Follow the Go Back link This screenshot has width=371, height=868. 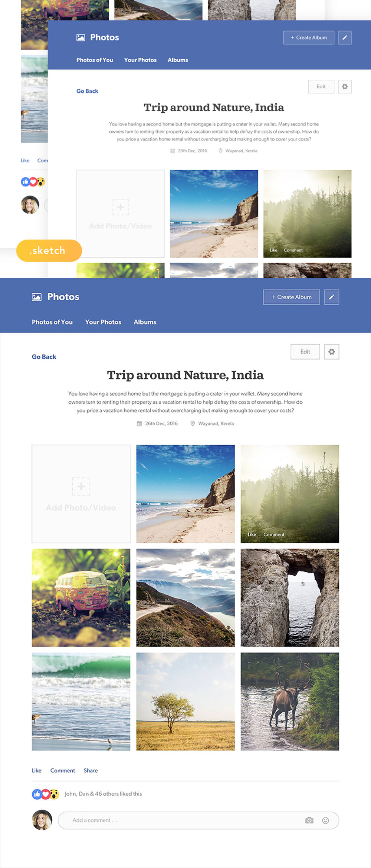(x=44, y=357)
